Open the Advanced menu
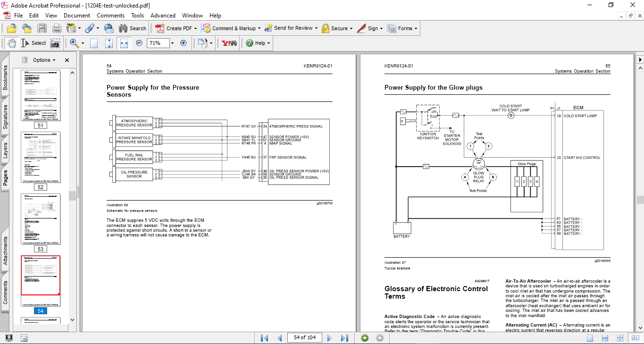The height and width of the screenshot is (344, 644). point(163,16)
